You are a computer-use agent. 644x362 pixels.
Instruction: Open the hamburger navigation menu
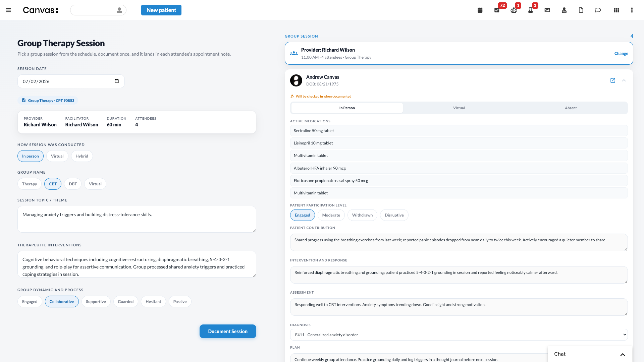(9, 10)
